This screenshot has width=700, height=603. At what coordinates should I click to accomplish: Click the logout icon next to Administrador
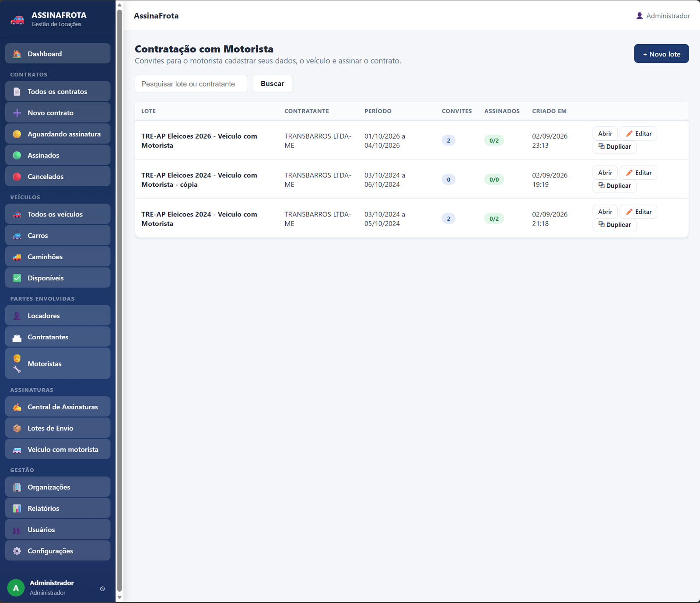[x=102, y=589]
